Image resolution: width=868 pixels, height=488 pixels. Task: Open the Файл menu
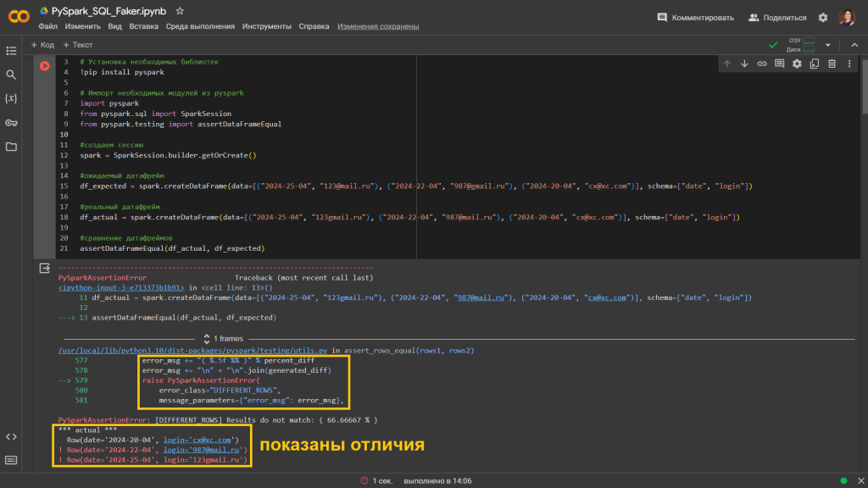coord(47,26)
